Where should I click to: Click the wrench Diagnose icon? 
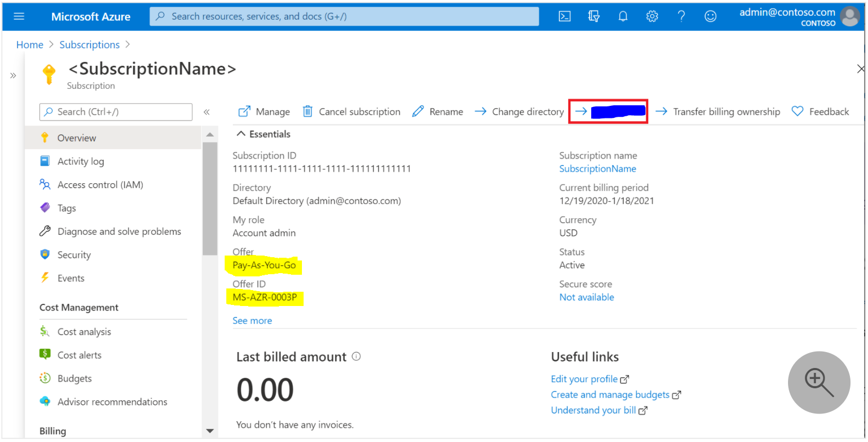pos(45,231)
